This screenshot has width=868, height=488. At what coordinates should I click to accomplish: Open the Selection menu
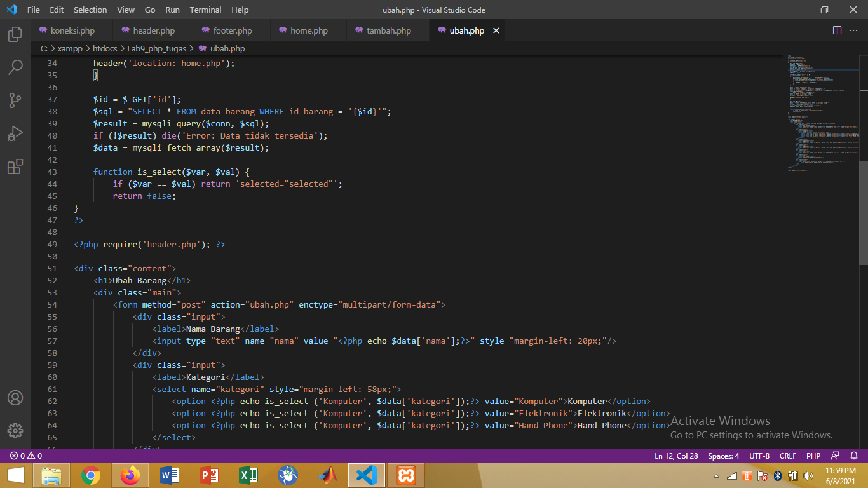click(x=90, y=10)
